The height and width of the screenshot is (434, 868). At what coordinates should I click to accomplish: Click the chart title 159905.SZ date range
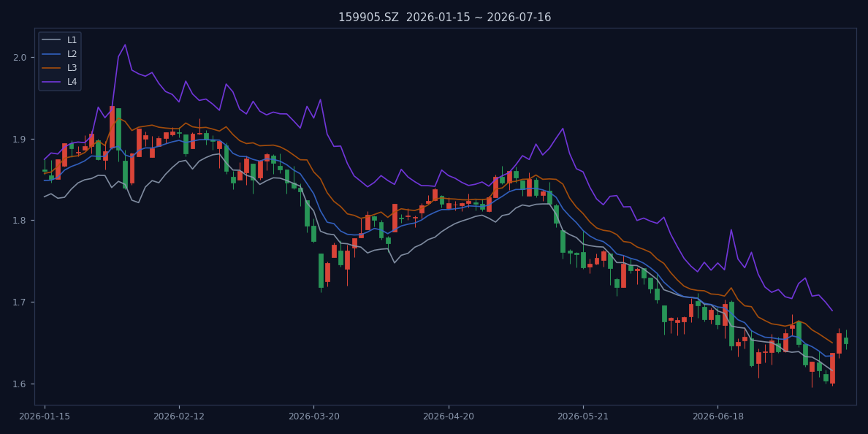click(444, 17)
